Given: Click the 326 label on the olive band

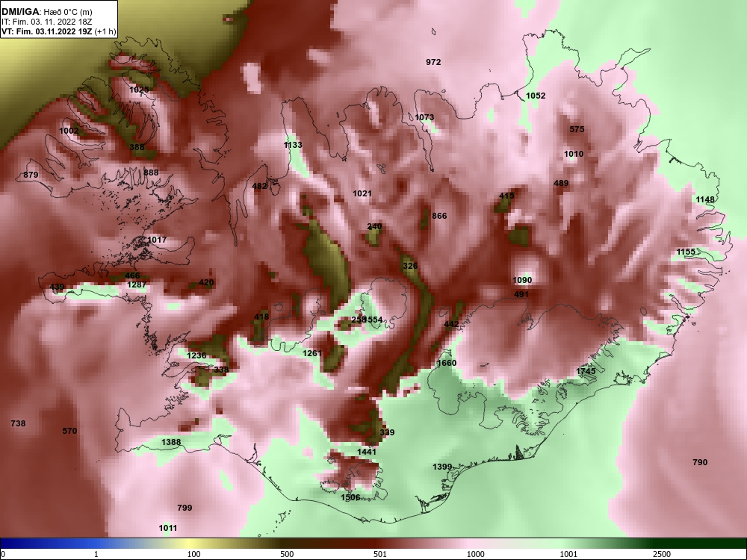Looking at the screenshot, I should (x=409, y=267).
